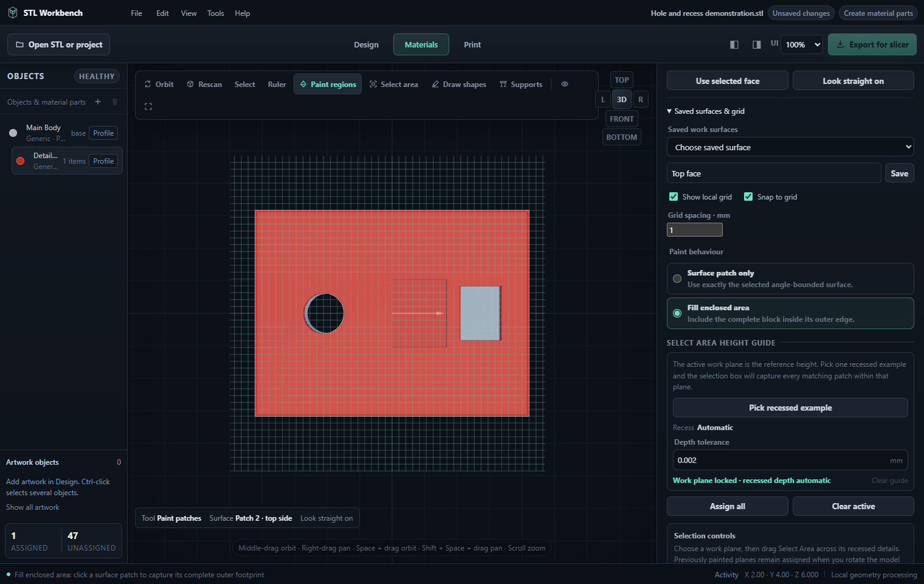924x584 pixels.
Task: Open the View menu
Action: 189,13
